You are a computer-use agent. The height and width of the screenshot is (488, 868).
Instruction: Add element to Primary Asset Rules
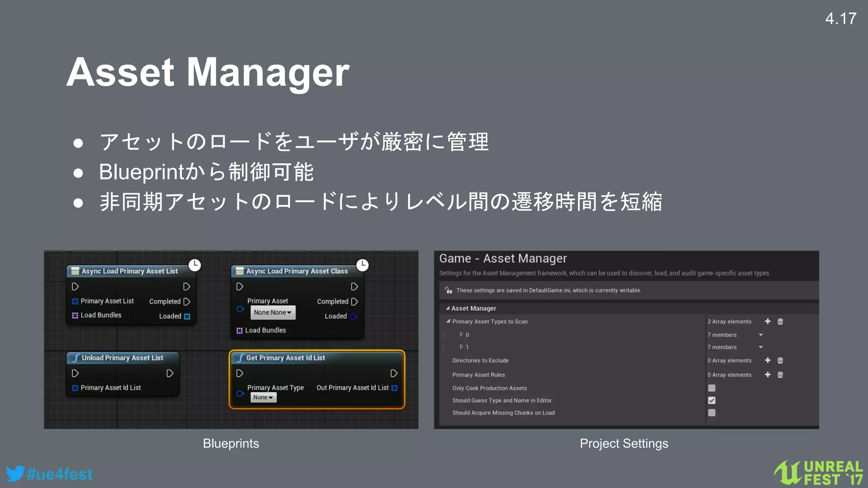point(768,375)
